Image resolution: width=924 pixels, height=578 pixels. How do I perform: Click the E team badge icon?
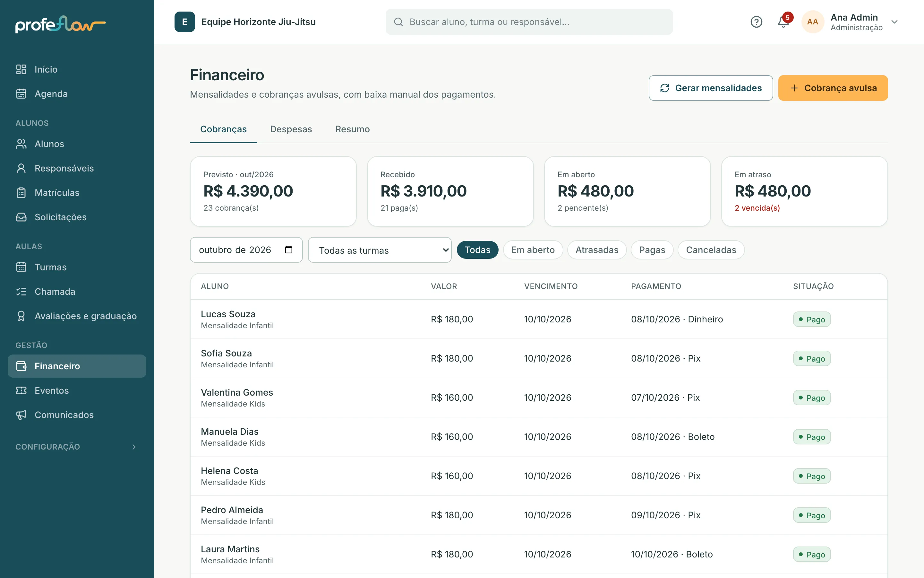coord(185,22)
